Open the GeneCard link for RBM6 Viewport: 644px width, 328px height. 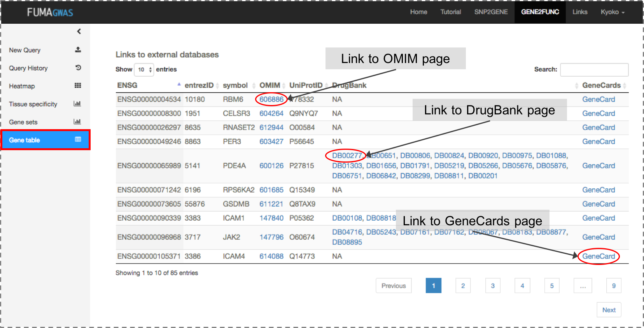(x=598, y=99)
